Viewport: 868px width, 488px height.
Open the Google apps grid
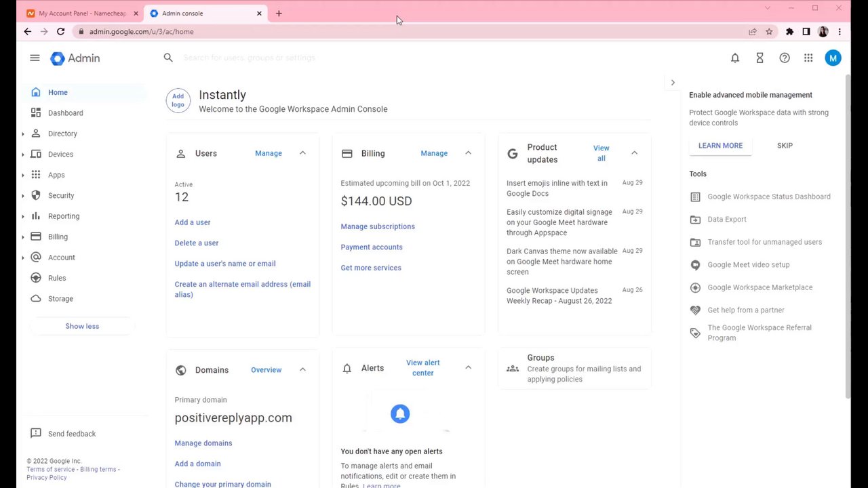point(808,58)
